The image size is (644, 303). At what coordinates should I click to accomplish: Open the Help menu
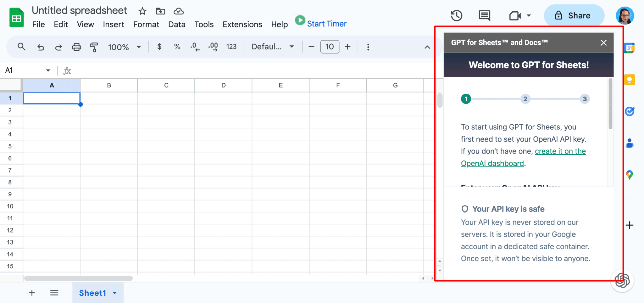tap(279, 25)
